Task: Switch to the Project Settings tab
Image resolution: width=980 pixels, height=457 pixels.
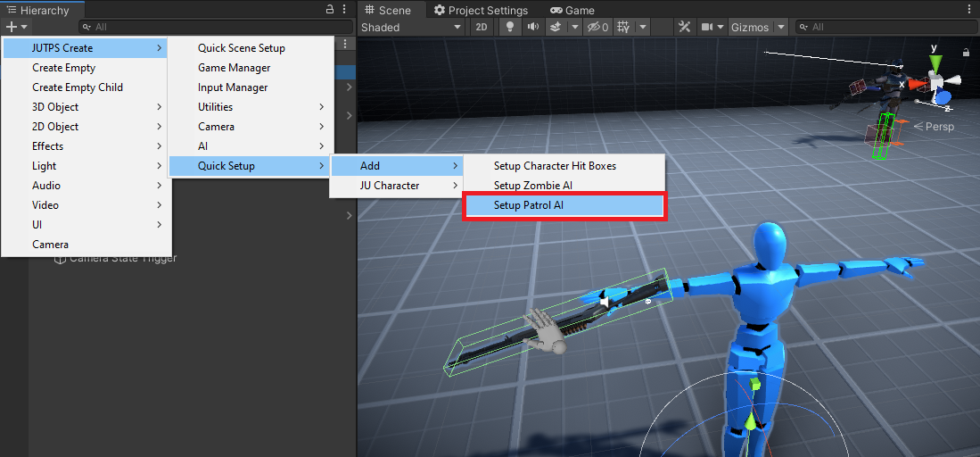Action: pyautogui.click(x=481, y=10)
